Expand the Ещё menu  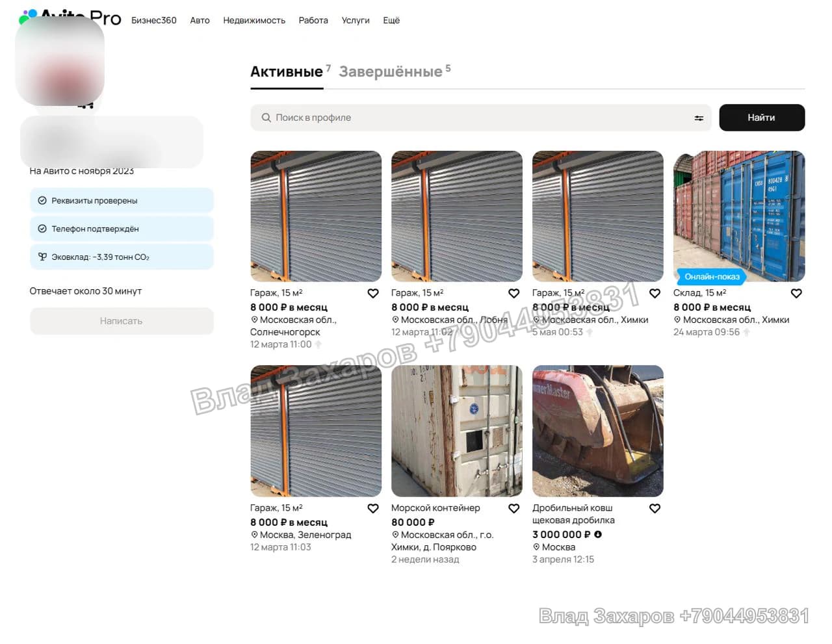coord(391,20)
